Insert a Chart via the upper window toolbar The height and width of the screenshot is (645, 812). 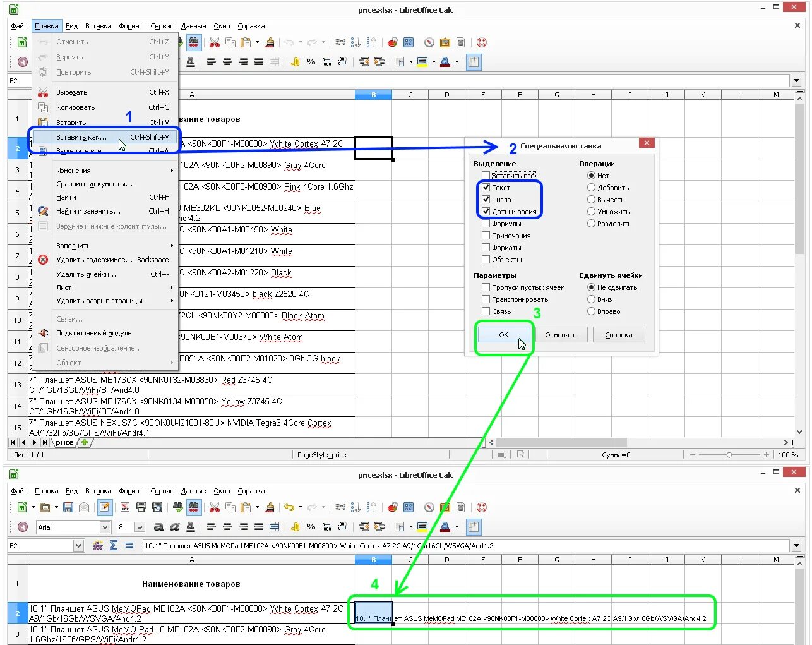393,42
